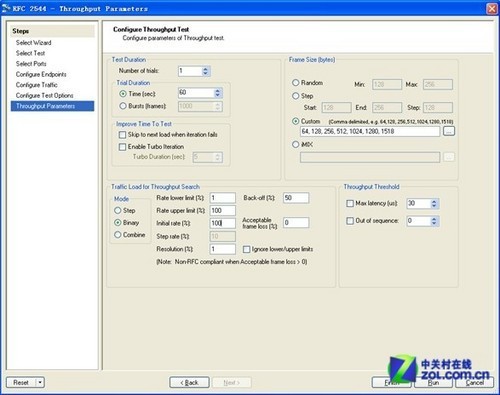Choose Step frame size option
Image resolution: width=500 pixels, height=395 pixels.
[x=295, y=96]
